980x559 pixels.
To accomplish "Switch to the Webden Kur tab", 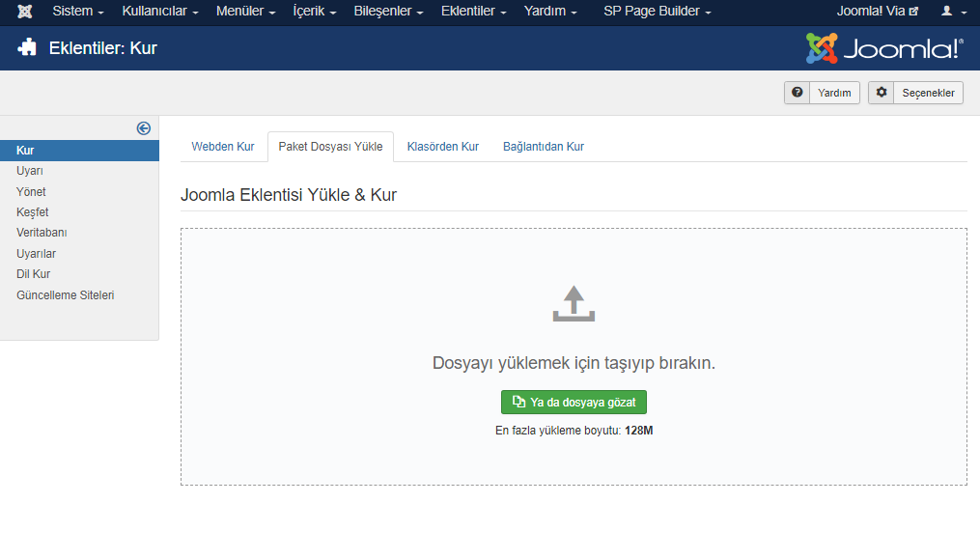I will (x=223, y=147).
